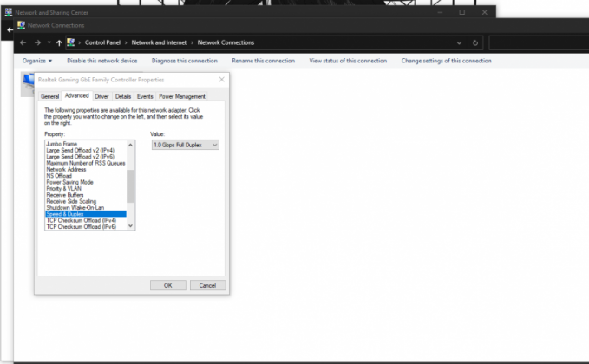
Task: Maximize the Network and Sharing Center window
Action: click(462, 12)
